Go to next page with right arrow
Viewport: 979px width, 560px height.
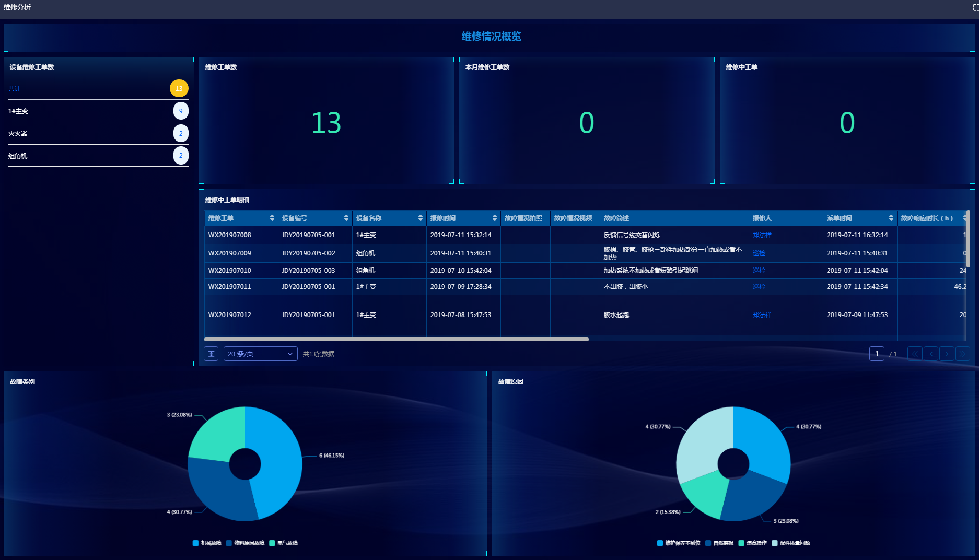pyautogui.click(x=947, y=354)
